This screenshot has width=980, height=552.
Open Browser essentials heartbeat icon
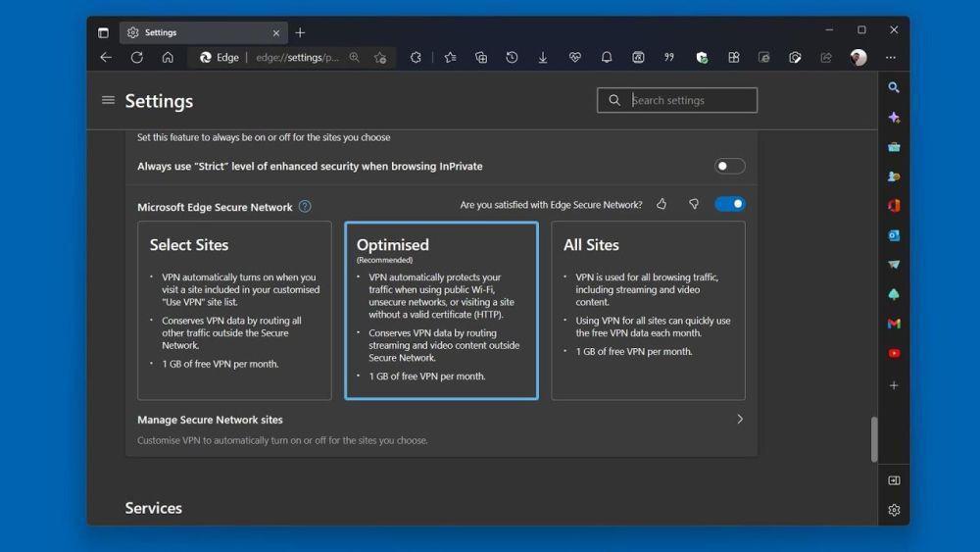coord(575,58)
